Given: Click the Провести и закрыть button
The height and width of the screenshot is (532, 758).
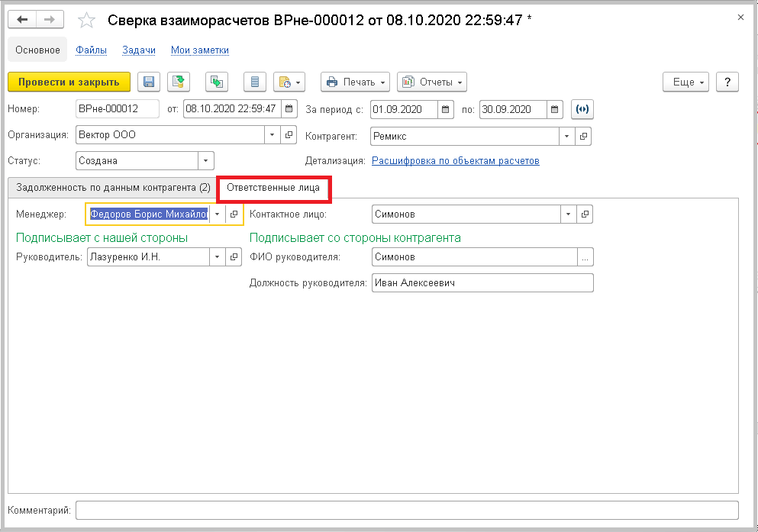Looking at the screenshot, I should click(x=69, y=82).
